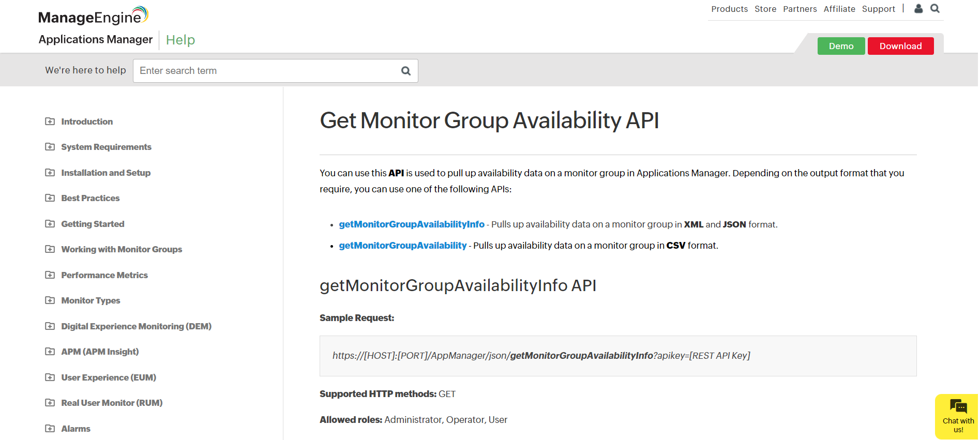Image resolution: width=980 pixels, height=440 pixels.
Task: Click the Applications Manager title link
Action: (x=96, y=39)
